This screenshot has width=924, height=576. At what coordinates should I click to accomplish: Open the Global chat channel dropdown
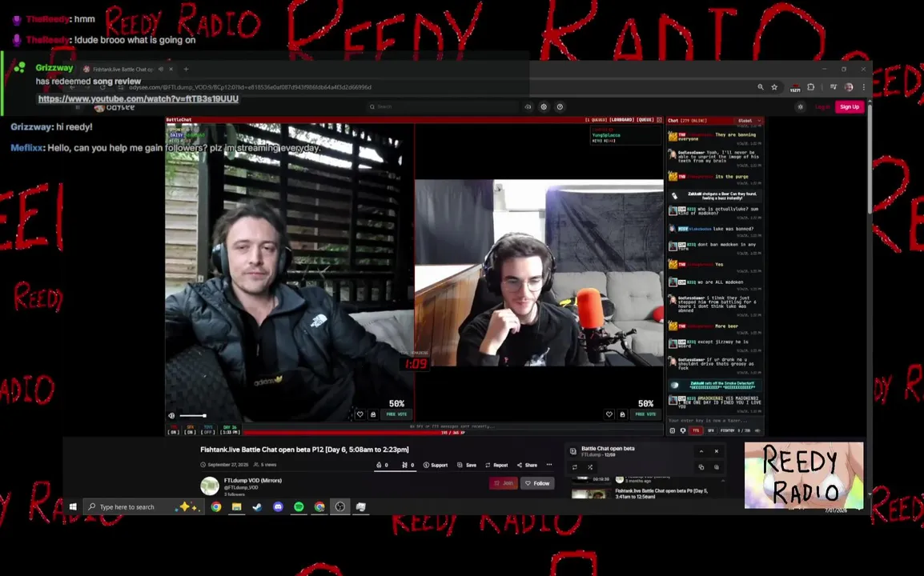coord(749,121)
